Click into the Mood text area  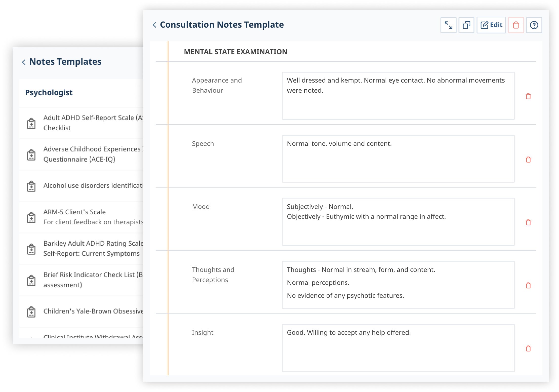(x=398, y=222)
